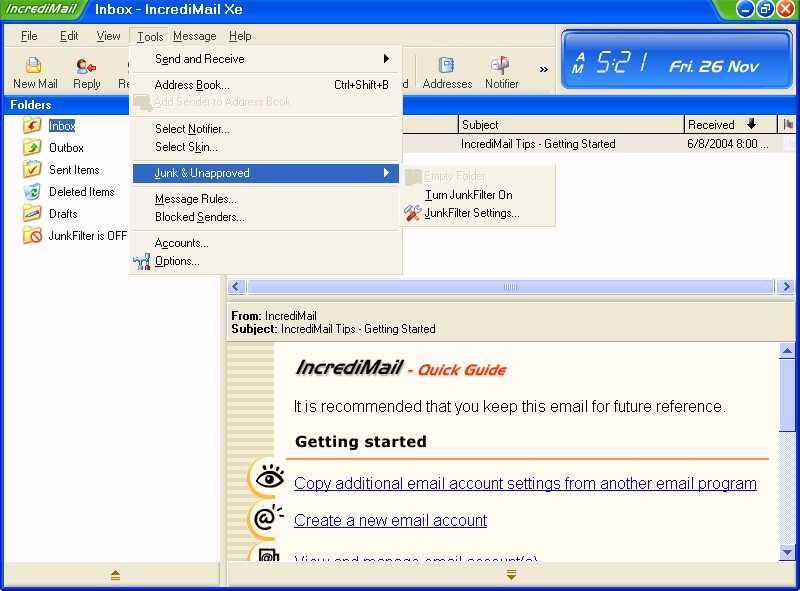Open the Sent Items folder
This screenshot has width=800, height=591.
pos(73,170)
